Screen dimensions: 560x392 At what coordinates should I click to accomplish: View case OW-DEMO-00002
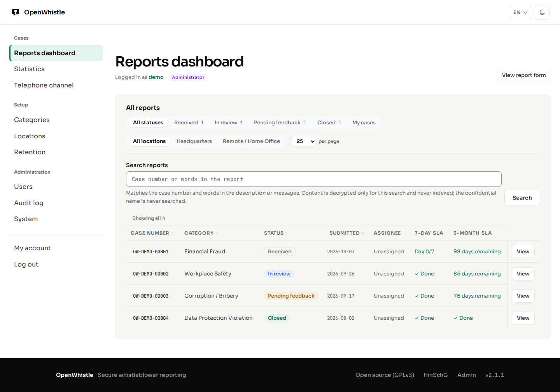pyautogui.click(x=523, y=274)
